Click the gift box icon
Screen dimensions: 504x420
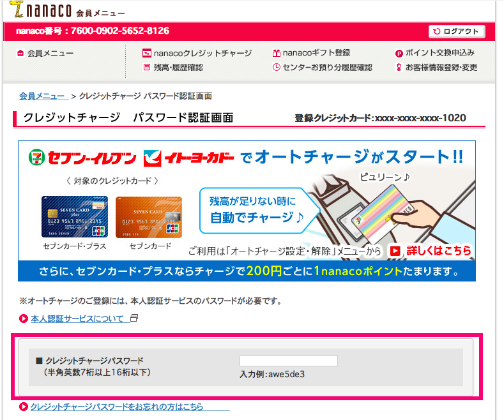coord(276,53)
